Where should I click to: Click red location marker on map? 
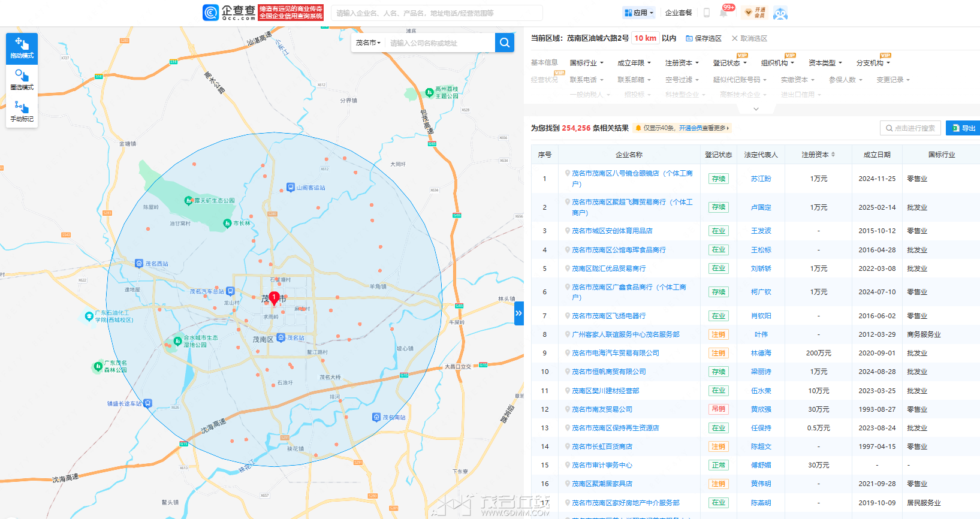point(274,298)
